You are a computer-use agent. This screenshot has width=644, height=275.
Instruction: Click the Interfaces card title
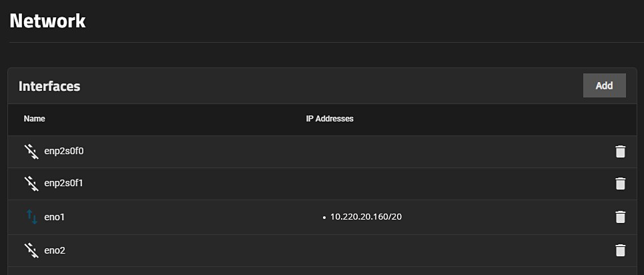49,86
